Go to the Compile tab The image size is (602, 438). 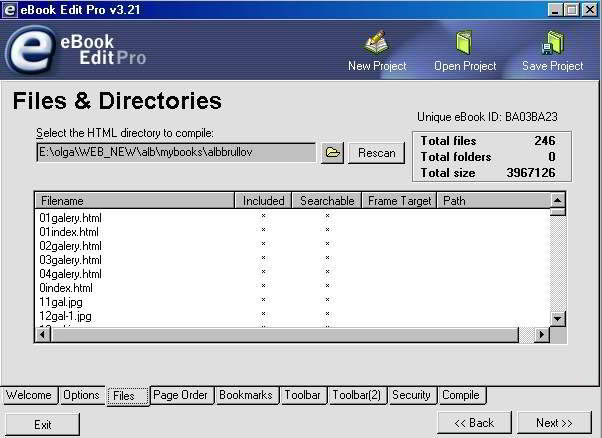pyautogui.click(x=461, y=395)
